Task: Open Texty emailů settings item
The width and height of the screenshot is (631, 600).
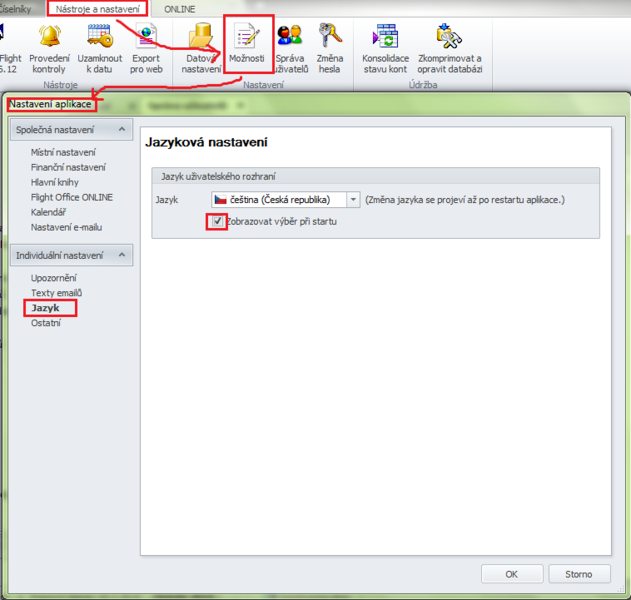Action: pos(56,293)
